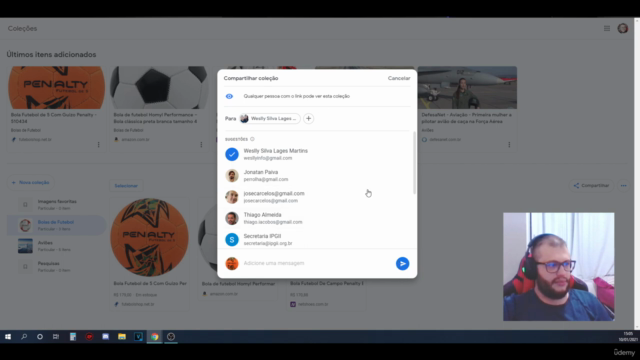Open the orange Penalty ball thumbnail at top
640x360 pixels.
tap(56, 88)
